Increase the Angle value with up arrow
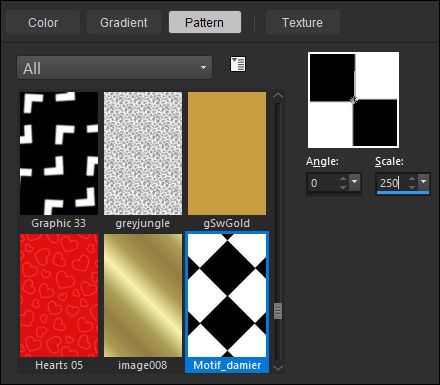 pos(343,179)
